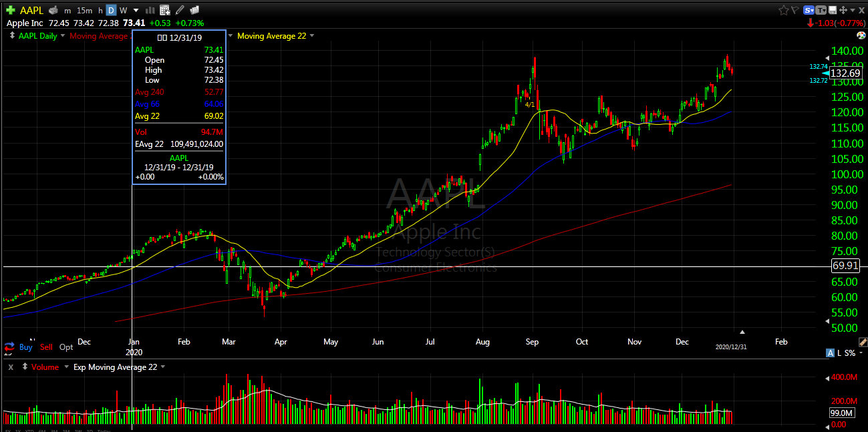Click the up-down arrows beside AAPL Daily
The height and width of the screenshot is (432, 868).
13,36
